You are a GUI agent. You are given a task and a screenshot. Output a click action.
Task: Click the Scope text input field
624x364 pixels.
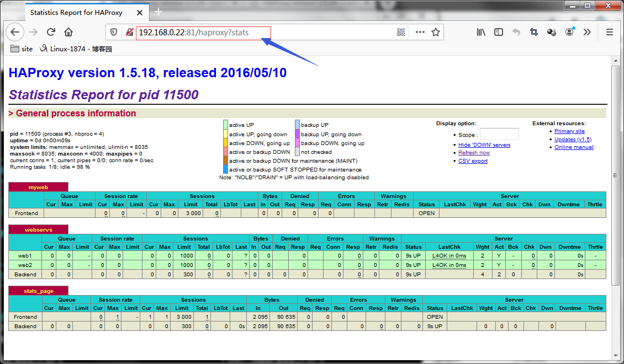tap(499, 135)
